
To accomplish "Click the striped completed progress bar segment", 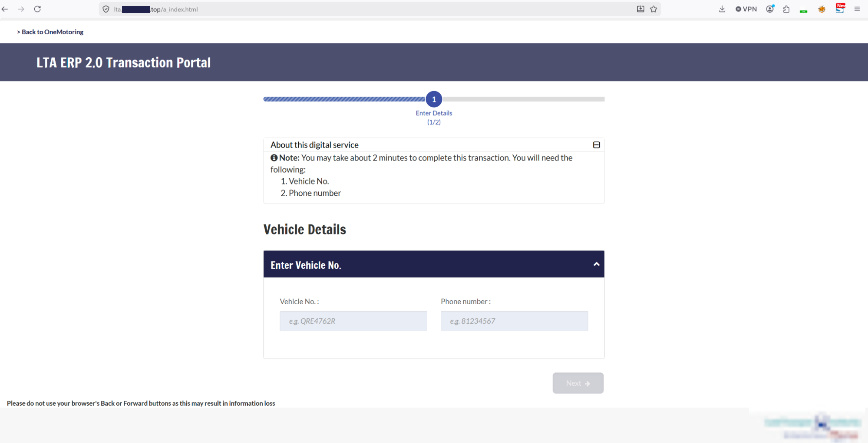I will pyautogui.click(x=344, y=99).
